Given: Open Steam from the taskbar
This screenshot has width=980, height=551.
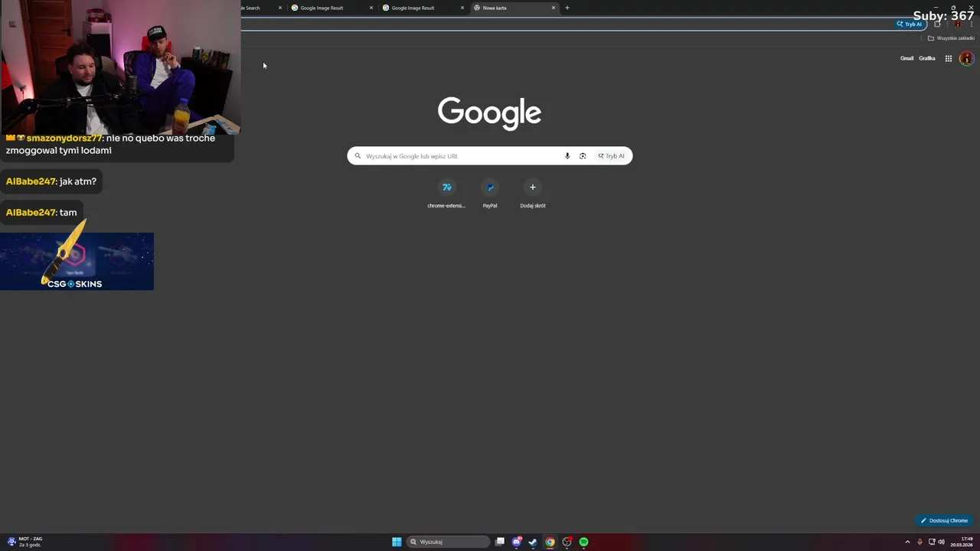Looking at the screenshot, I should 533,542.
